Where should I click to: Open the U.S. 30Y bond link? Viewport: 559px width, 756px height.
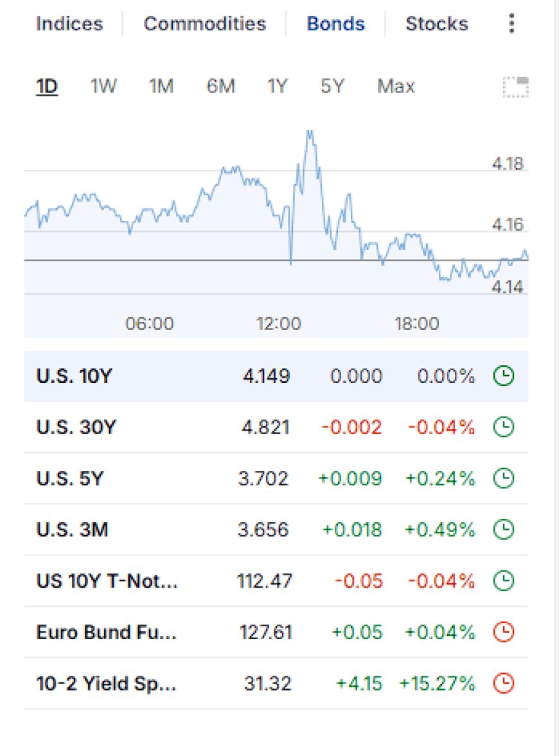coord(76,427)
